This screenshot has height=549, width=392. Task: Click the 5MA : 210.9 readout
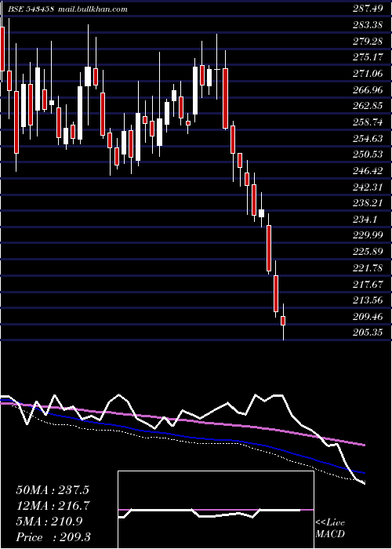coord(49,522)
